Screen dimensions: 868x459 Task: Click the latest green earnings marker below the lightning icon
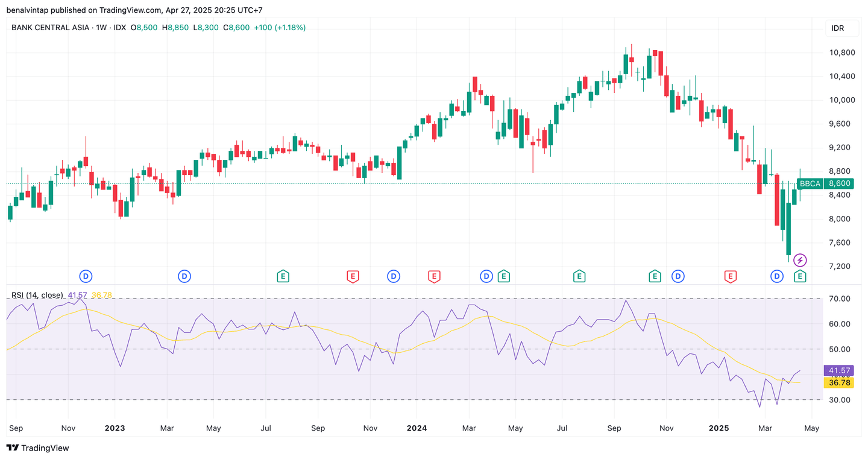800,276
